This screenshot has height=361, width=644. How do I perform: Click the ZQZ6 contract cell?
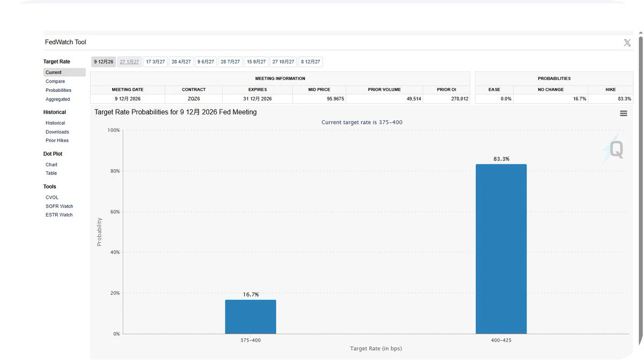coord(194,99)
